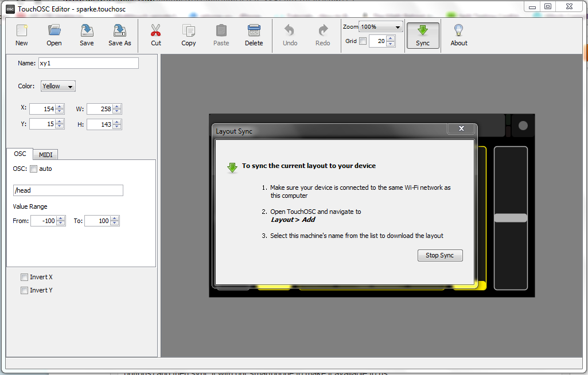This screenshot has width=588, height=375.
Task: Click the Stop Sync button
Action: click(440, 255)
